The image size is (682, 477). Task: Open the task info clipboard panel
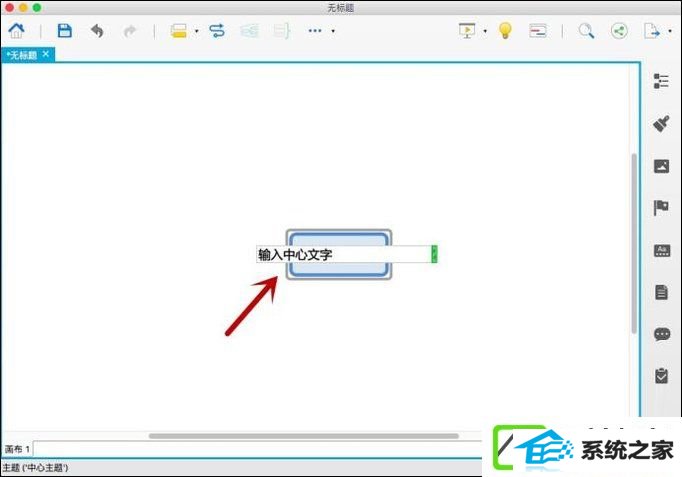tap(662, 376)
